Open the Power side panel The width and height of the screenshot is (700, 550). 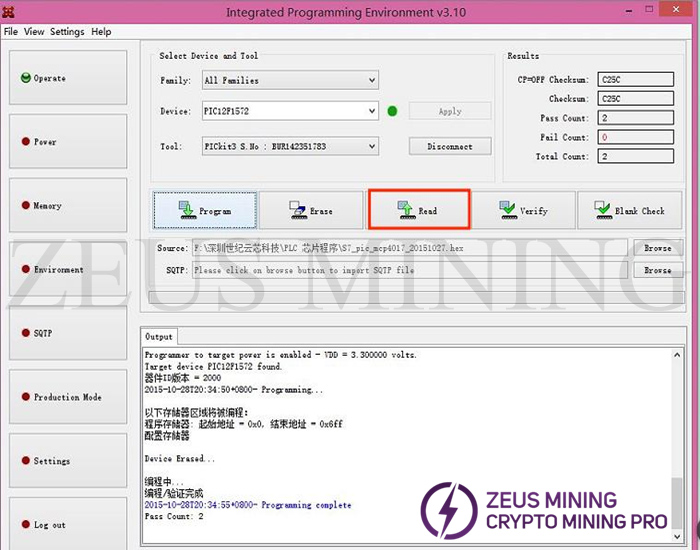click(67, 142)
